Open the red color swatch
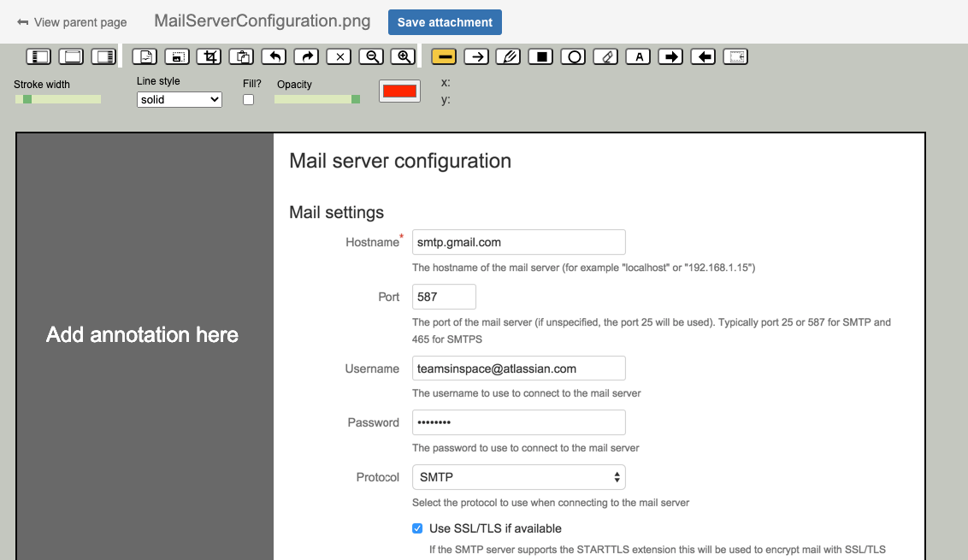 point(399,91)
